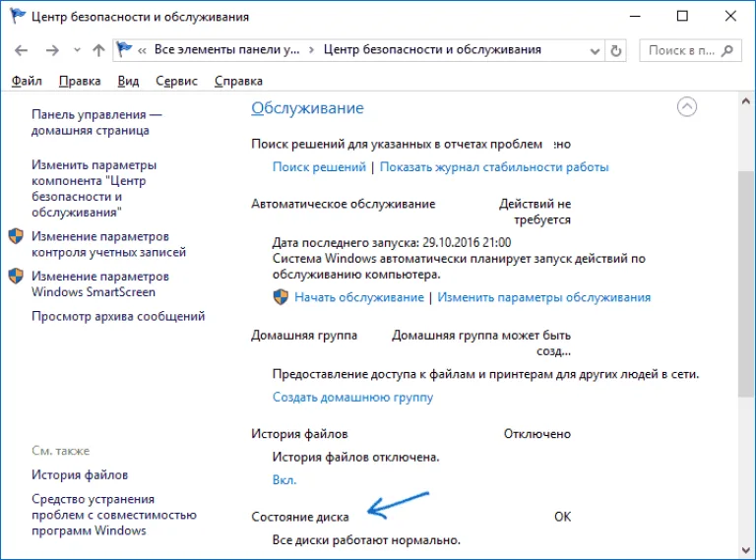Click 'Создать домашнюю группу' link

tap(353, 397)
